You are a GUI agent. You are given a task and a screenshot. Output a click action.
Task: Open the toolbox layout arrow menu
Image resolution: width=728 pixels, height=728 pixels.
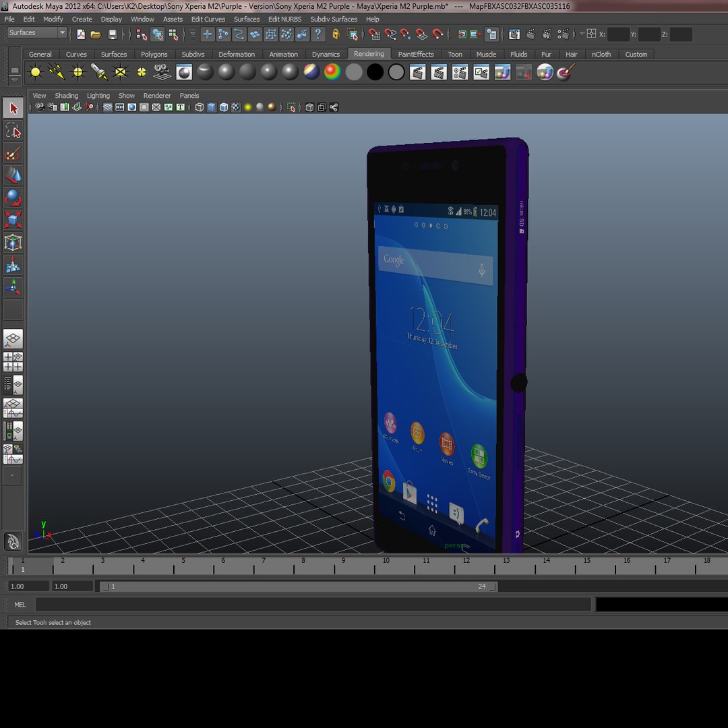13,475
